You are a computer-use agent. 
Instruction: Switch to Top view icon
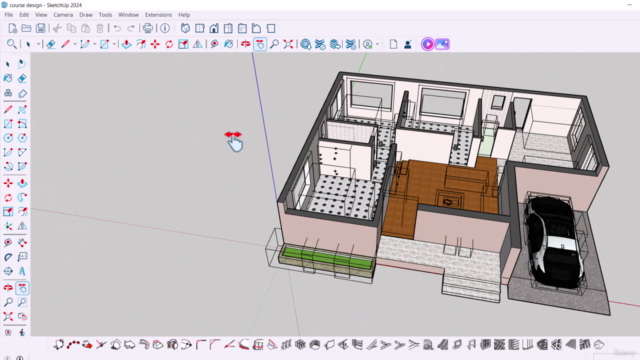pyautogui.click(x=200, y=28)
